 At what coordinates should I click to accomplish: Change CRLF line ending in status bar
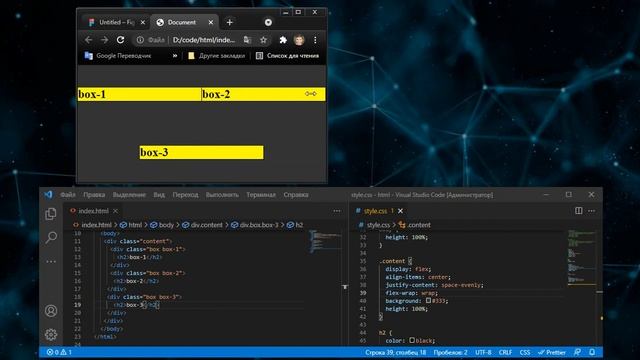505,352
